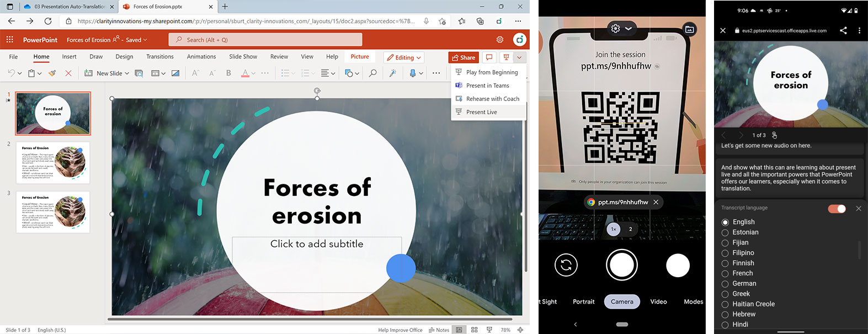Select French transcript language
Screen dimensions: 868x334
(725, 274)
